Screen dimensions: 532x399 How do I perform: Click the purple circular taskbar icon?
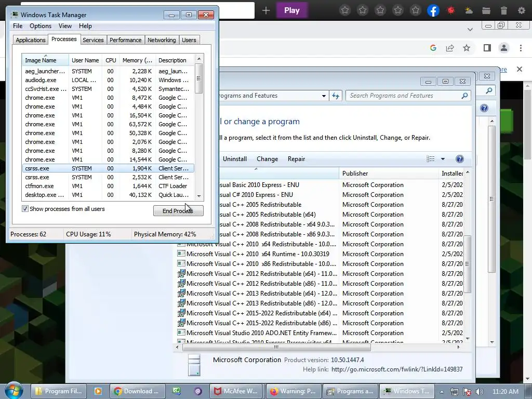(198, 391)
